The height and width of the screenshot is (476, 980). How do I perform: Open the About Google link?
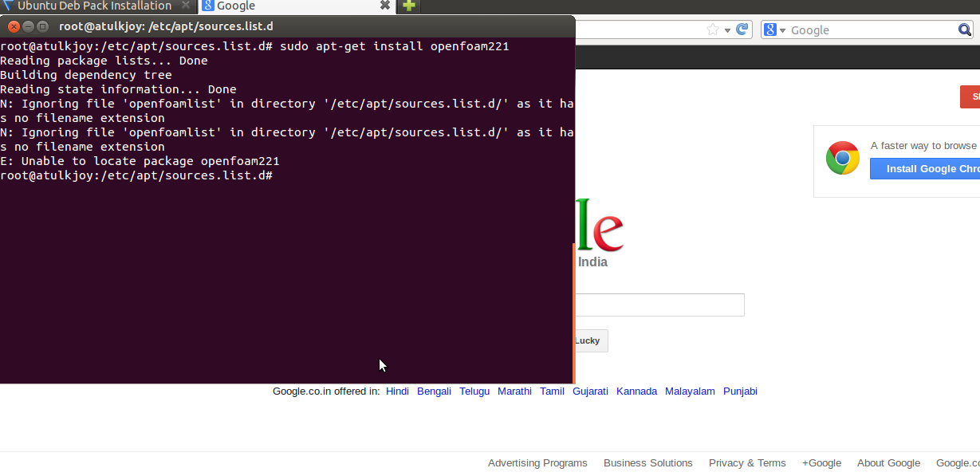pyautogui.click(x=888, y=463)
